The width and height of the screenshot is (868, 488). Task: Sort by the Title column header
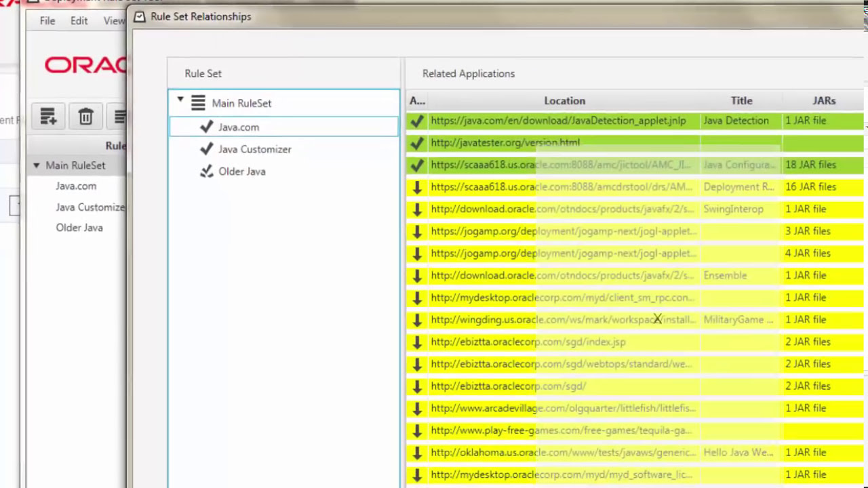[741, 100]
